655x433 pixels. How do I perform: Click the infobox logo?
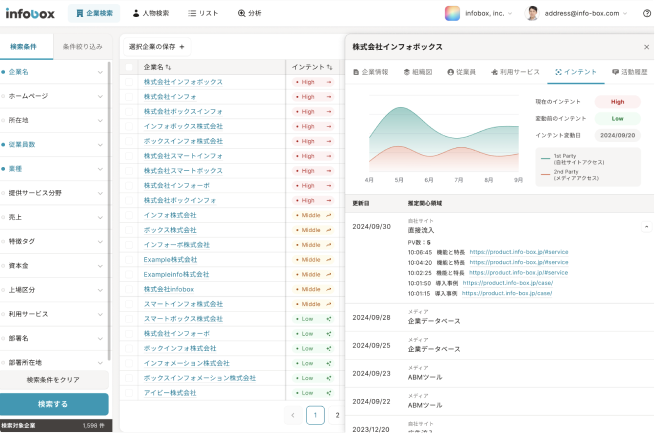[29, 13]
